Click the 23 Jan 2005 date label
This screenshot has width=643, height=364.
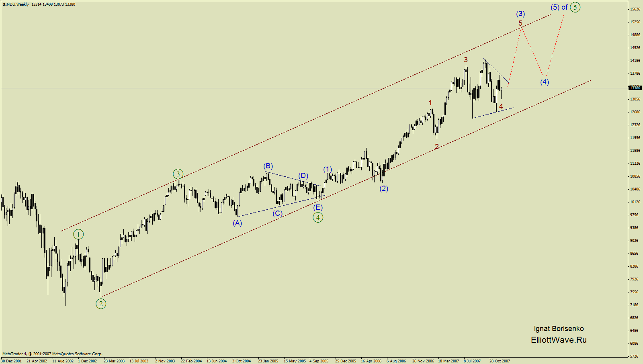coord(268,361)
